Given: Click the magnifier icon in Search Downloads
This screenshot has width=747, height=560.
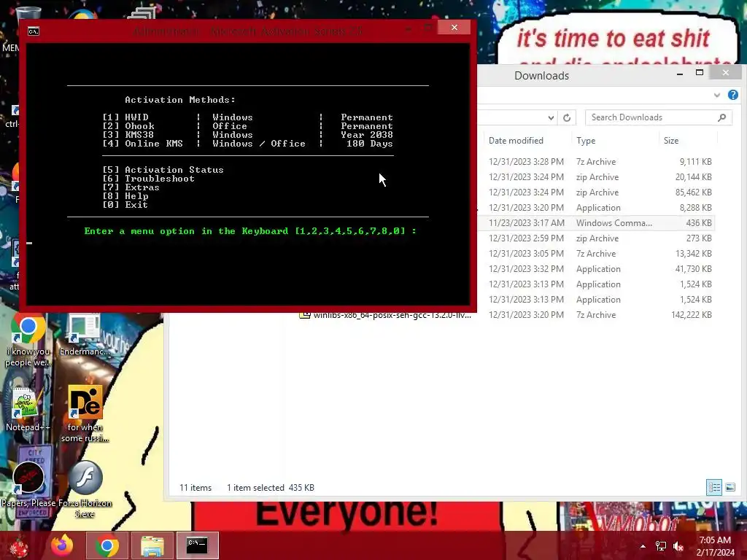Looking at the screenshot, I should tap(721, 117).
